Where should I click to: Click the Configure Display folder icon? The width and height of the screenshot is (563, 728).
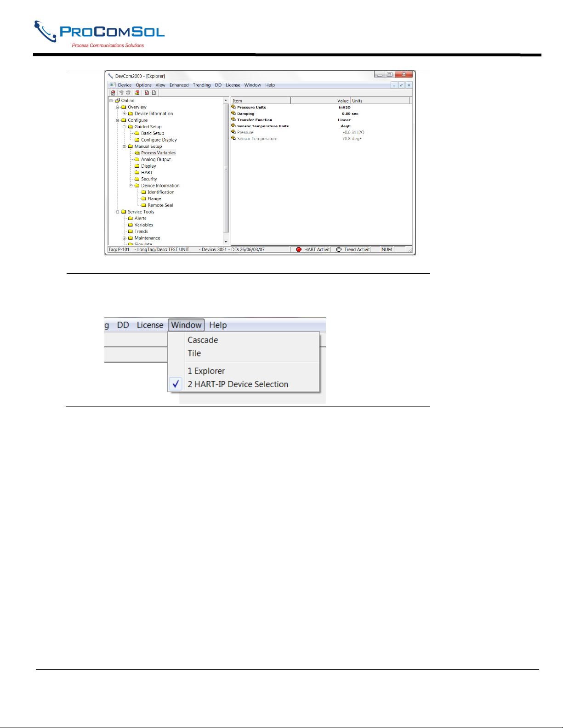tap(137, 140)
